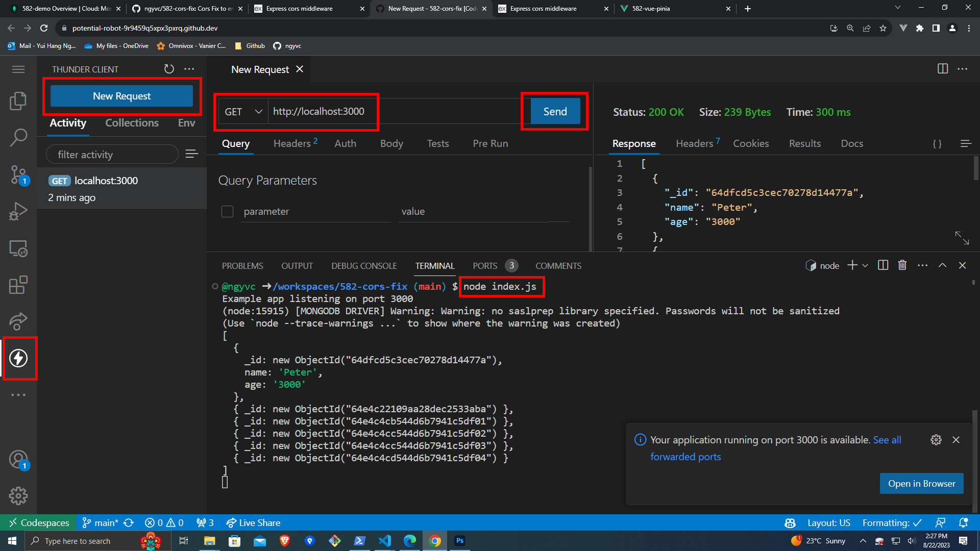
Task: Click the Thunder Client lightning bolt icon
Action: [18, 357]
